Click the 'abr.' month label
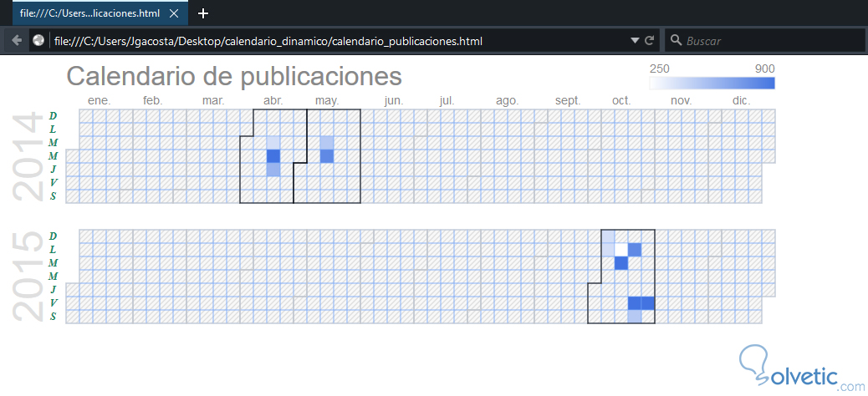 pyautogui.click(x=273, y=100)
